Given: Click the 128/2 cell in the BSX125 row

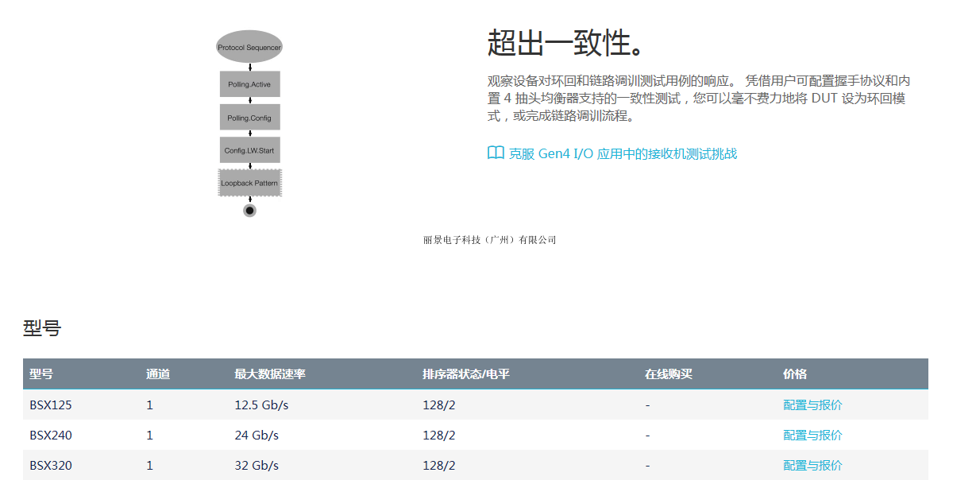Looking at the screenshot, I should click(x=439, y=405).
